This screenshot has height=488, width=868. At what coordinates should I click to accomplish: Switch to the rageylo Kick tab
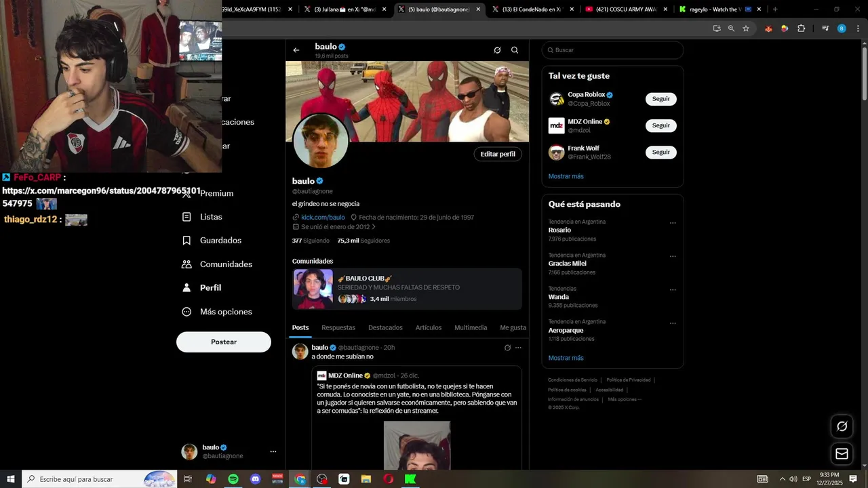(x=721, y=9)
